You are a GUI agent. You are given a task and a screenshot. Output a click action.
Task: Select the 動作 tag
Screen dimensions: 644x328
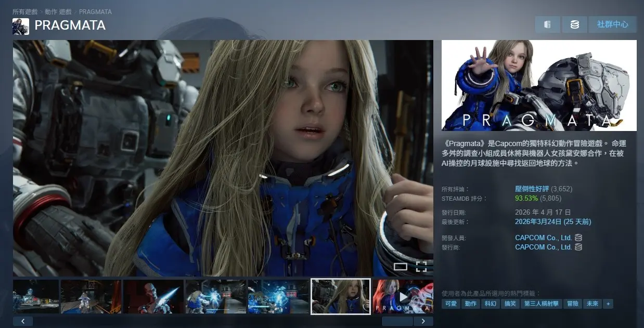[x=471, y=304]
